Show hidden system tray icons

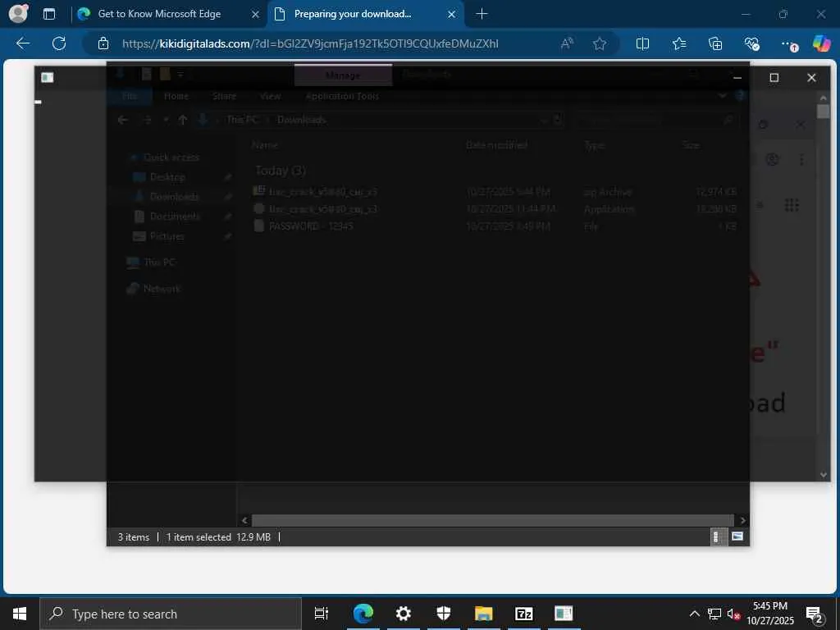[x=694, y=614]
